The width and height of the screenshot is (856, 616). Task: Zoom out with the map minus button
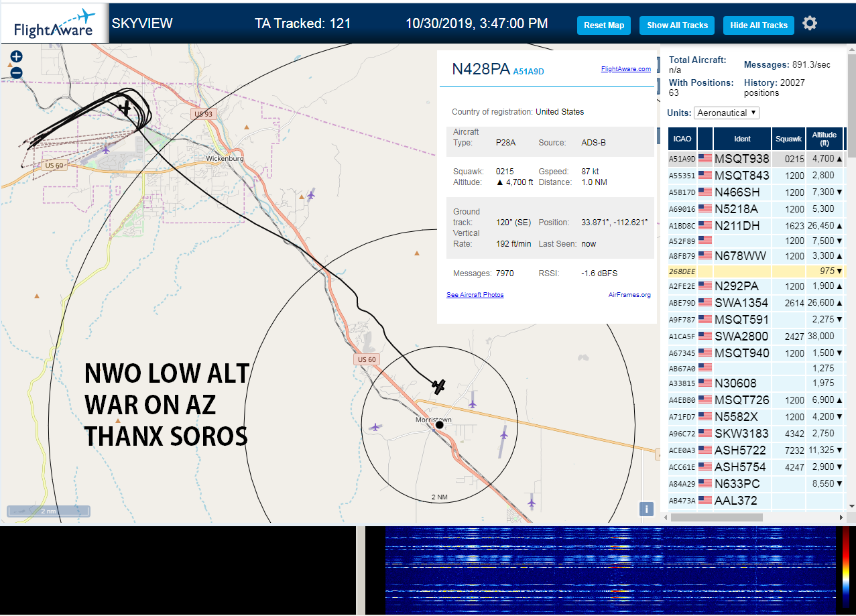tap(17, 72)
